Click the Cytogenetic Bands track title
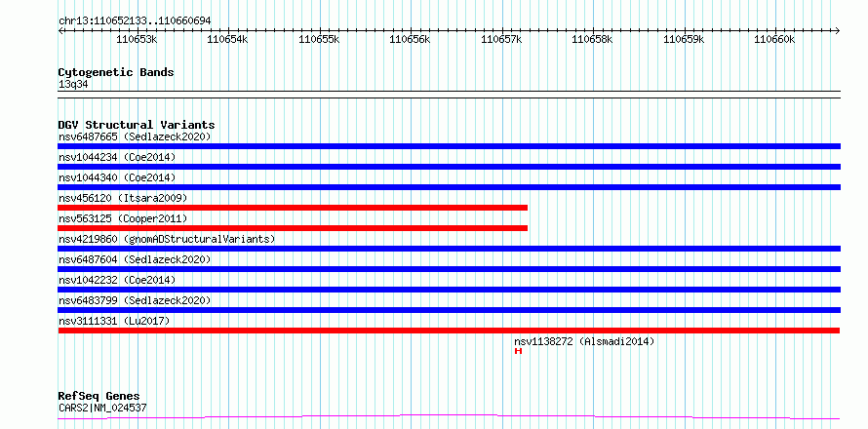This screenshot has width=868, height=429. point(116,72)
